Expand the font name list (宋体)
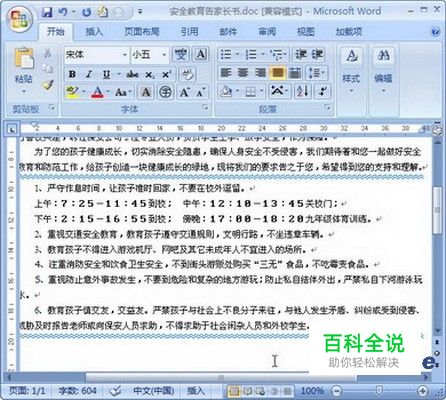This screenshot has width=446, height=400. click(x=124, y=55)
